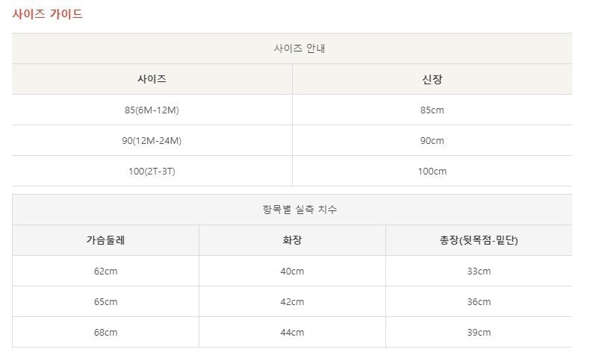Select the 총장(뒷목점-밑단) column header

[479, 240]
